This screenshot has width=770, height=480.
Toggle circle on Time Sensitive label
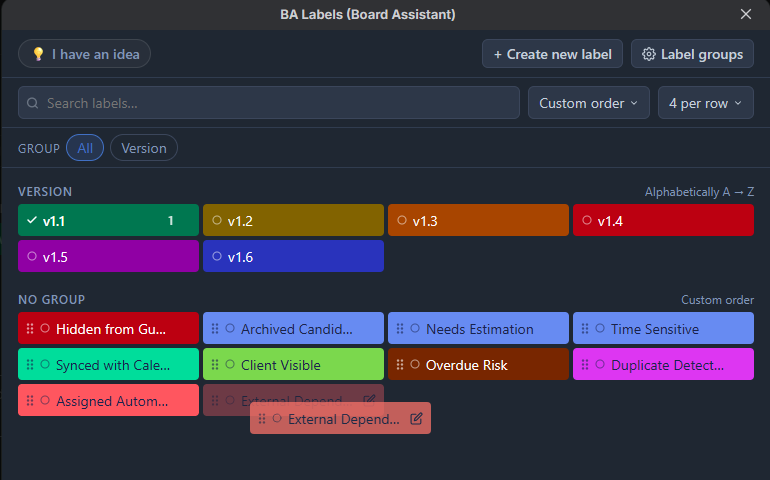[x=600, y=328]
